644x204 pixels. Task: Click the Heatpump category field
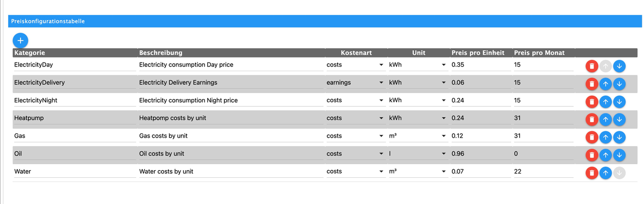[x=74, y=118]
